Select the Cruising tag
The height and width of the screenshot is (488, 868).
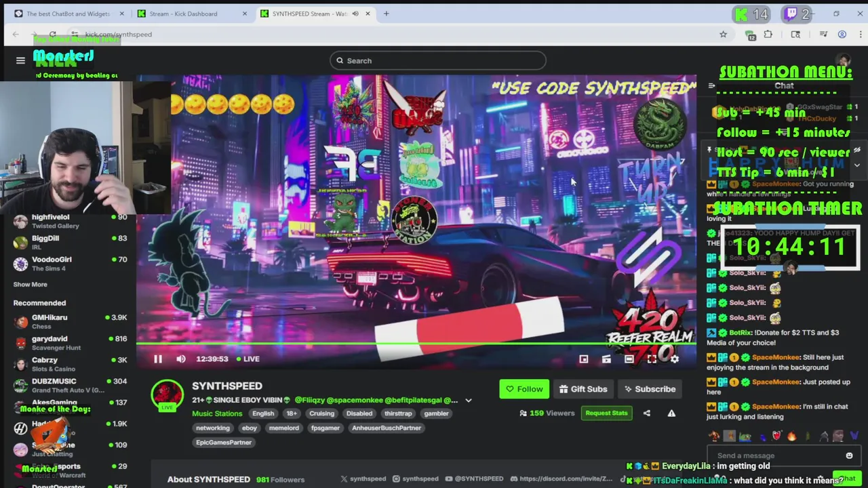[322, 413]
